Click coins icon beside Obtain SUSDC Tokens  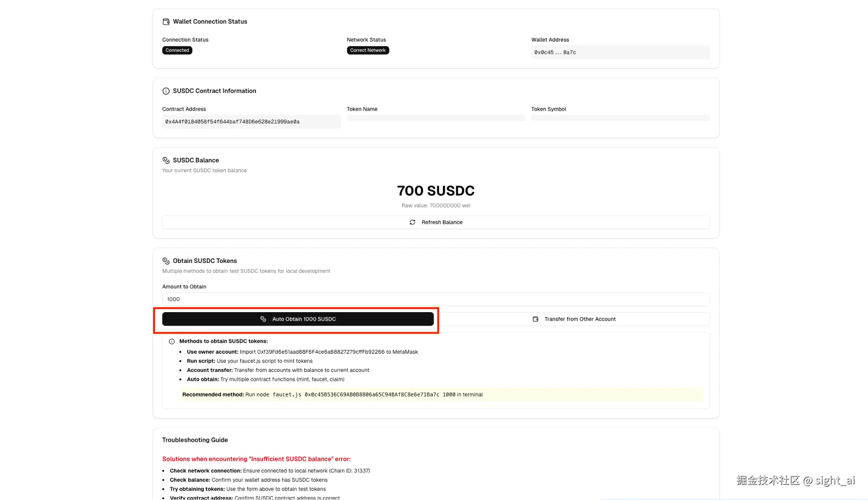[x=166, y=261]
